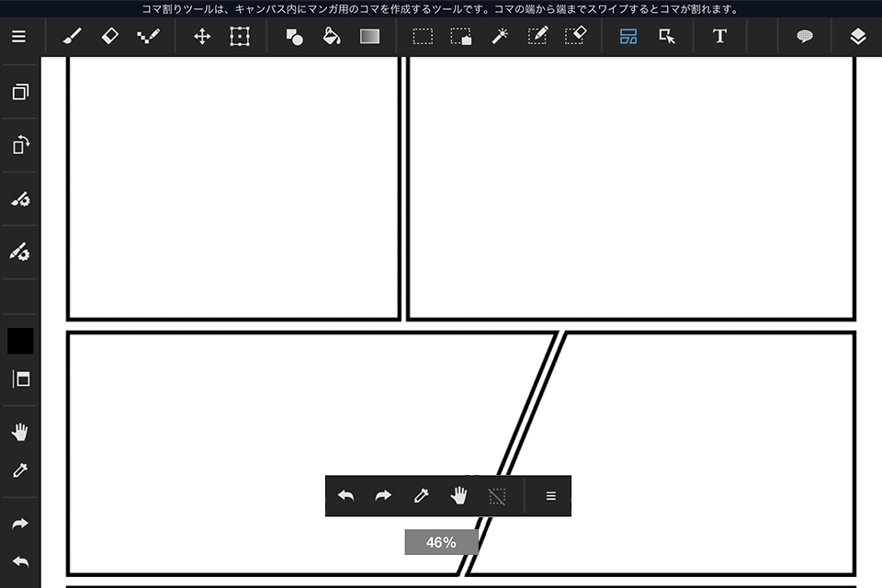Image resolution: width=882 pixels, height=588 pixels.
Task: Undo the last action
Action: pyautogui.click(x=19, y=560)
